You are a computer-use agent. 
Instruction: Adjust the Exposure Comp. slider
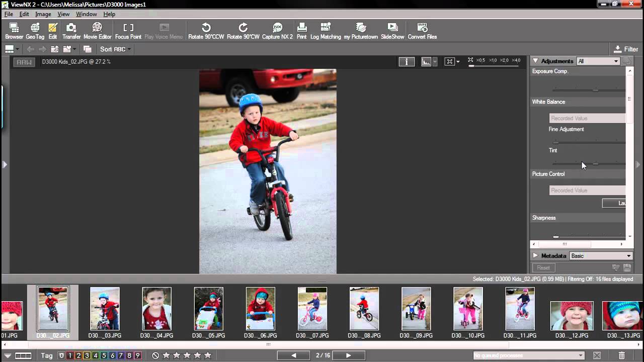click(x=595, y=90)
